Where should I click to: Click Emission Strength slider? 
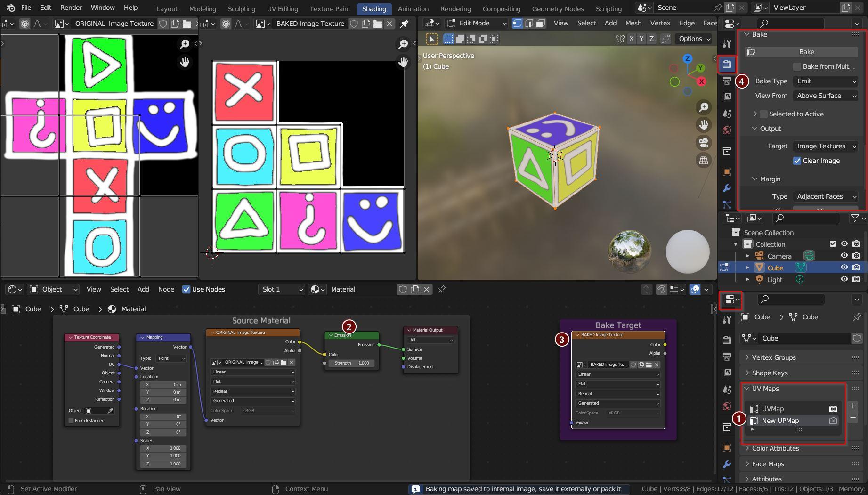coord(351,363)
